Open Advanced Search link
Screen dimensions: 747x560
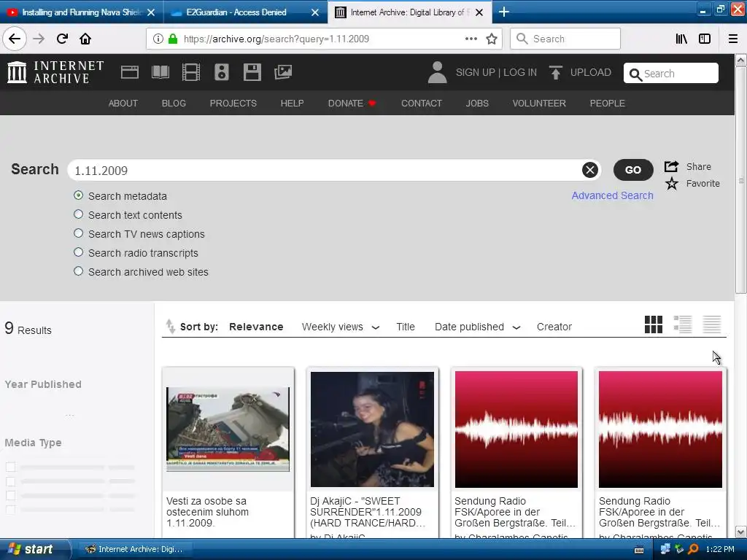click(x=612, y=195)
